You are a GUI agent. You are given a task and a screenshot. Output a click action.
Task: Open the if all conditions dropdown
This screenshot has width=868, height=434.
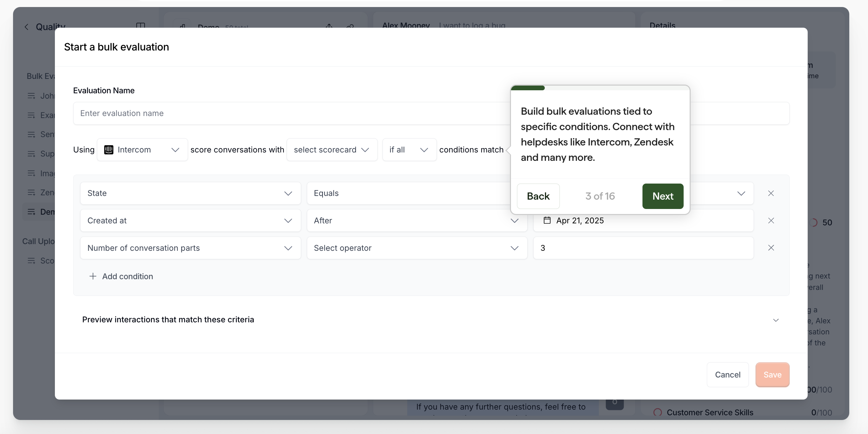click(x=409, y=149)
